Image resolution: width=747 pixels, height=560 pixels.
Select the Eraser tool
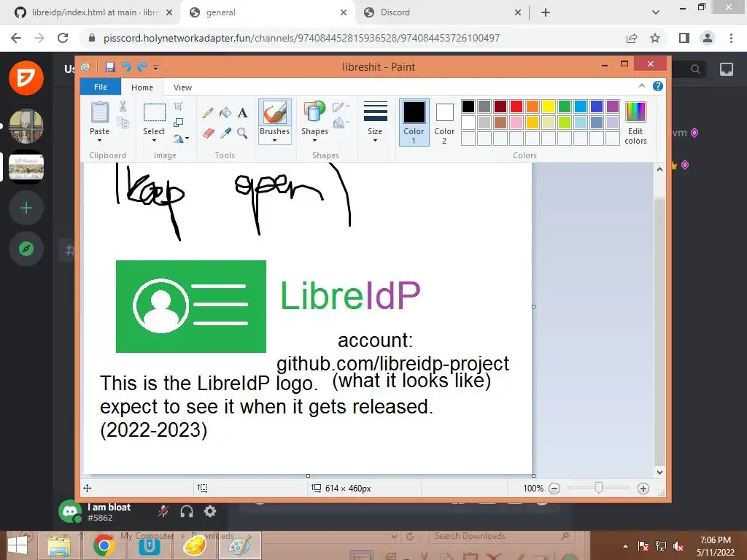[208, 133]
